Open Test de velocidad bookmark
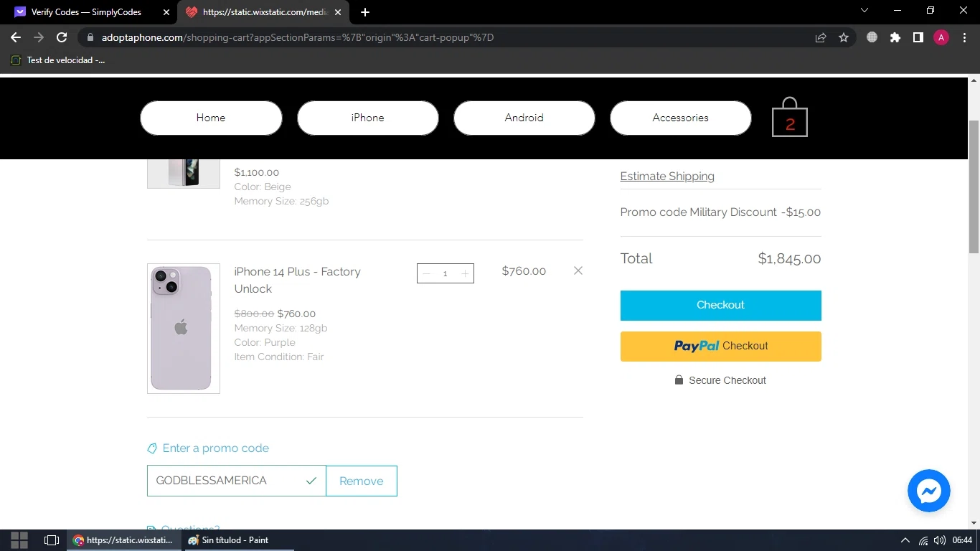980x551 pixels. click(x=58, y=60)
